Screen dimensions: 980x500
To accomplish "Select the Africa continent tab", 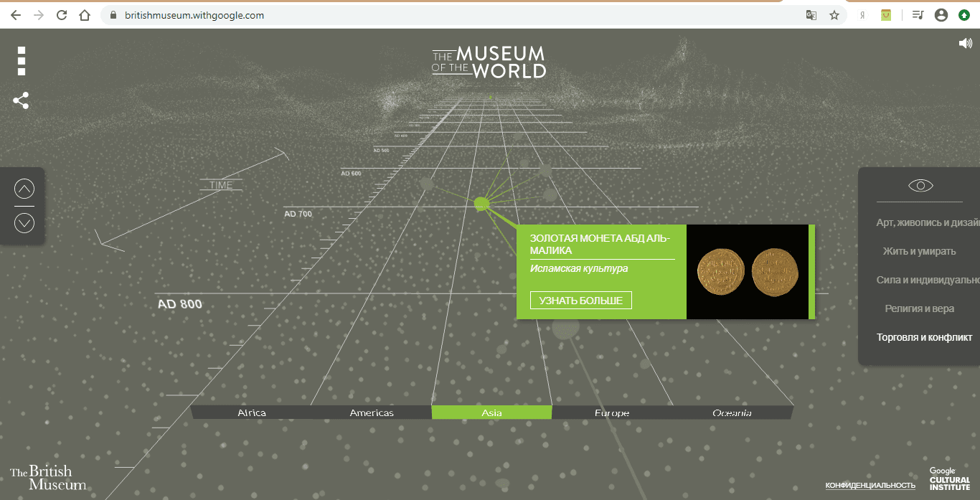I will (252, 412).
